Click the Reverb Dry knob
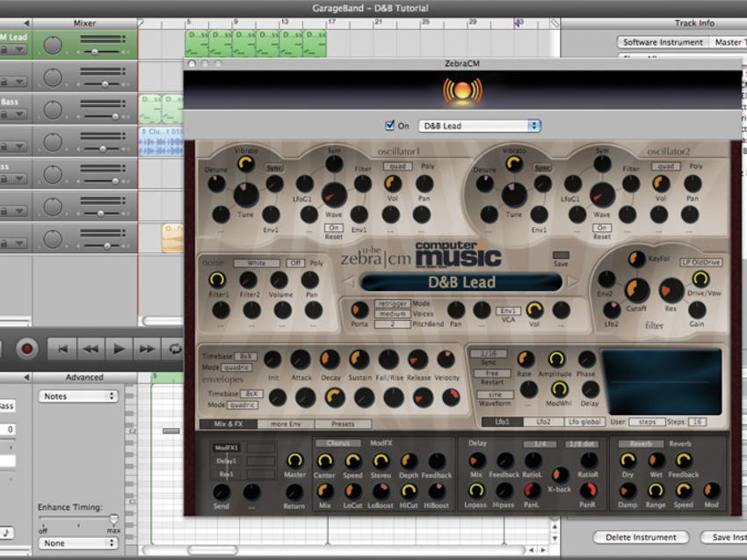747x560 pixels. point(627,461)
